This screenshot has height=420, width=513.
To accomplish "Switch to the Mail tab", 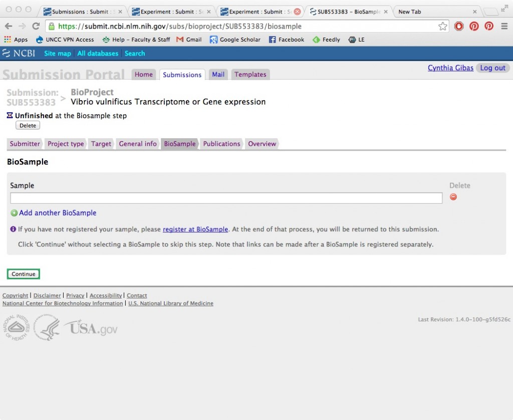I will point(218,75).
